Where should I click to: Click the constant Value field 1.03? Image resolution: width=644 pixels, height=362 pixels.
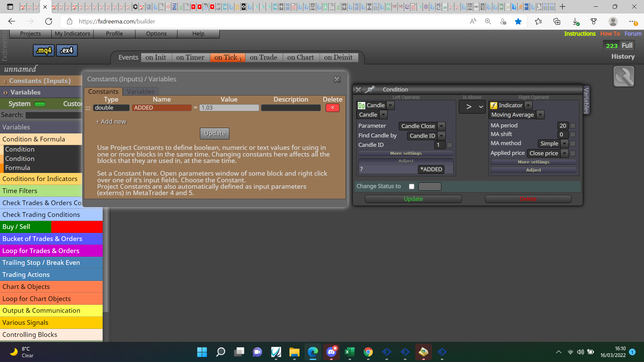click(229, 108)
